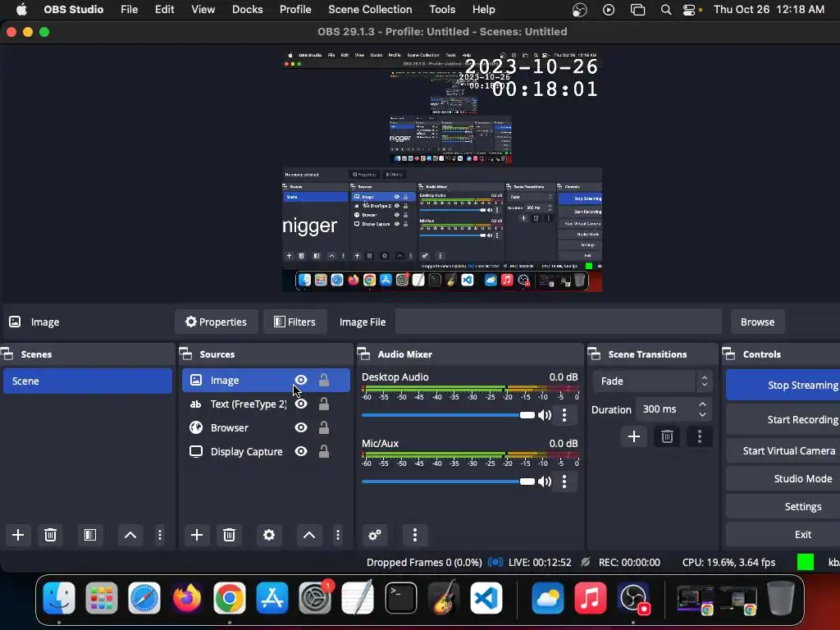Add a new source with plus button
This screenshot has height=630, width=840.
pos(197,535)
